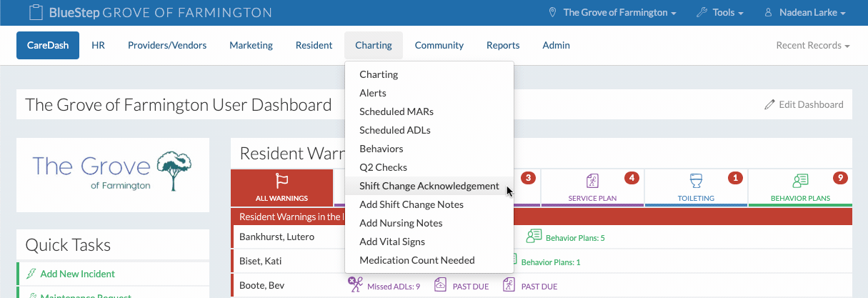Click the Service Plan warning icon
The image size is (868, 298).
(592, 181)
